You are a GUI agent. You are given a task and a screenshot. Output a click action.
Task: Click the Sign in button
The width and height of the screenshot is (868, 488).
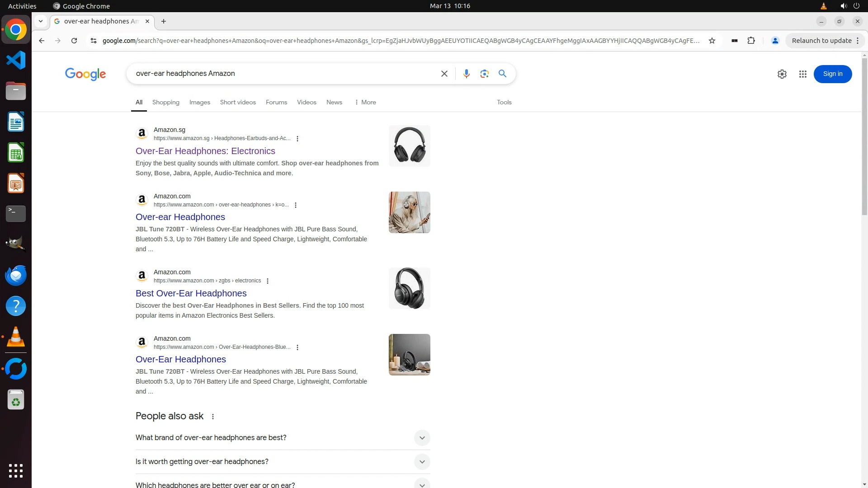(x=832, y=74)
